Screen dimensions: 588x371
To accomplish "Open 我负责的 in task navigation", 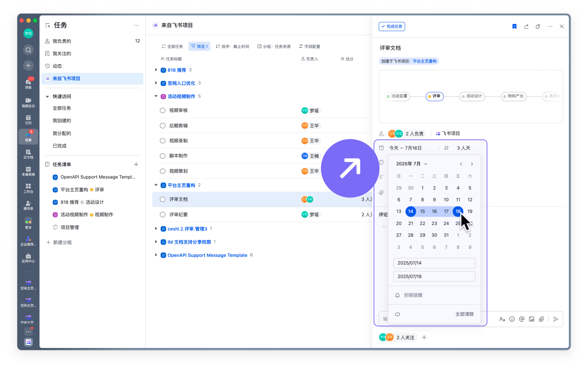I will tap(92, 41).
